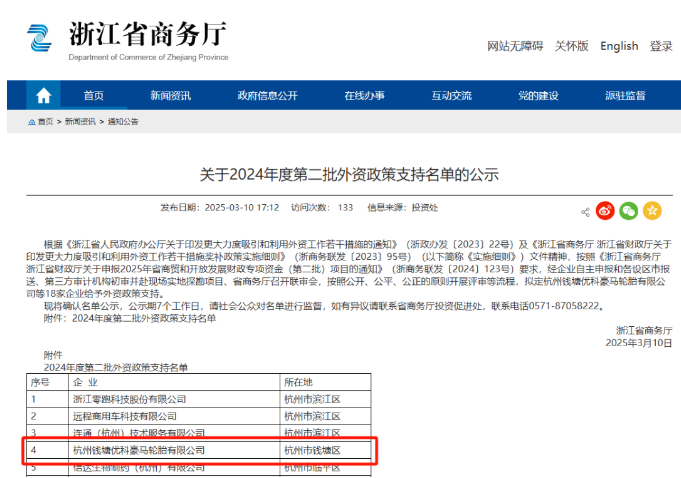Go to 在线办事 section

(x=364, y=96)
